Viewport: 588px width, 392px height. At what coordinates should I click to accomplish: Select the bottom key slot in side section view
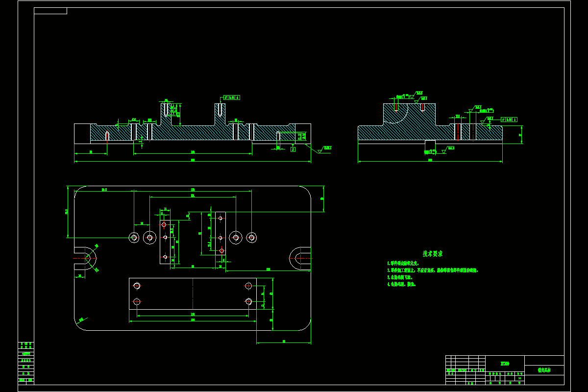[430, 143]
